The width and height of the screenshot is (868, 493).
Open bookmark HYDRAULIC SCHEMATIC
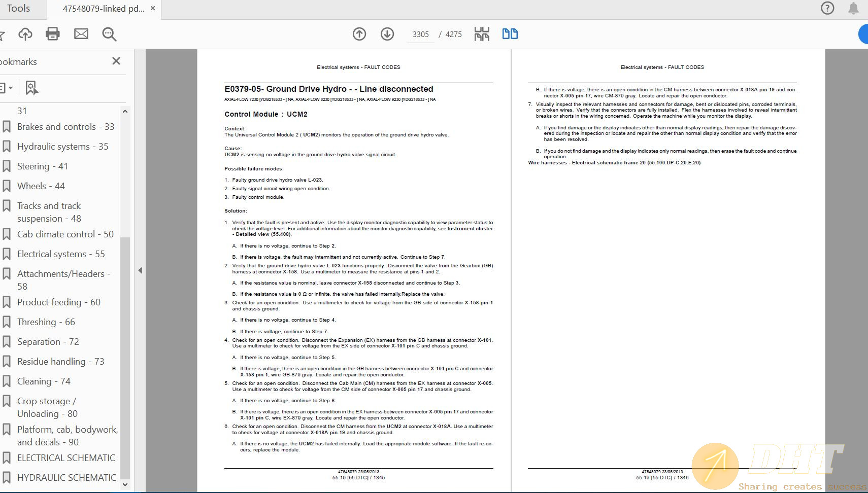click(67, 478)
